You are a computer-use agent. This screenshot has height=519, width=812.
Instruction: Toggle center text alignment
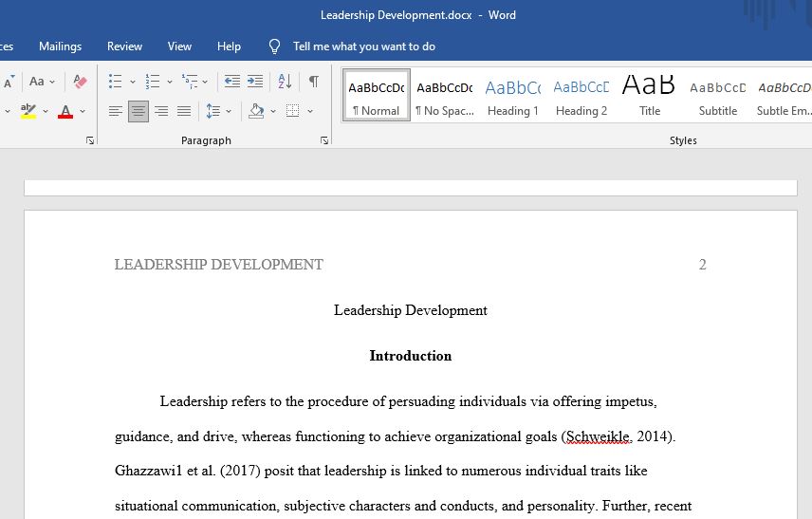(x=138, y=111)
